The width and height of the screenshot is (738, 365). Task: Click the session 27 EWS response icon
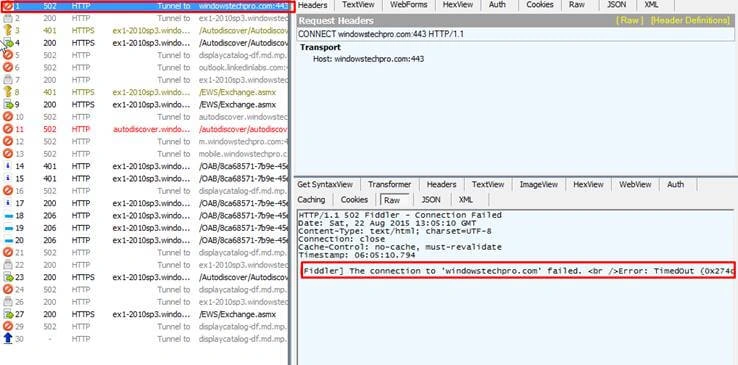8,314
